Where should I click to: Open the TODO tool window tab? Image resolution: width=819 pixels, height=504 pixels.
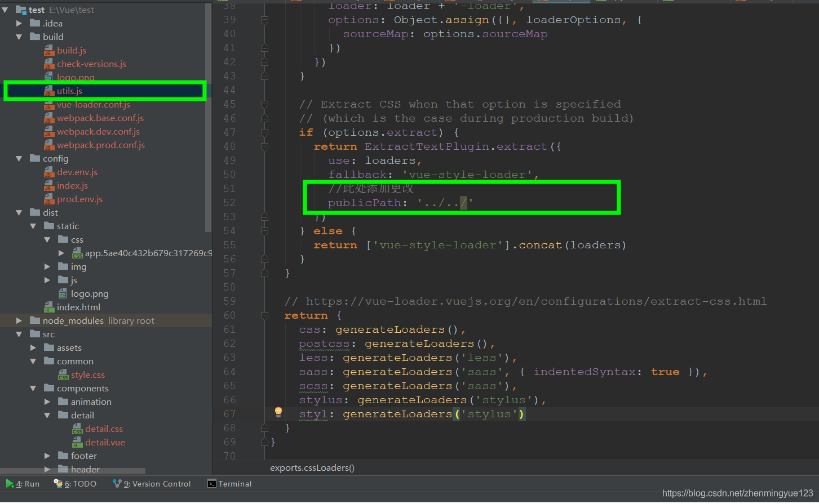pyautogui.click(x=75, y=484)
